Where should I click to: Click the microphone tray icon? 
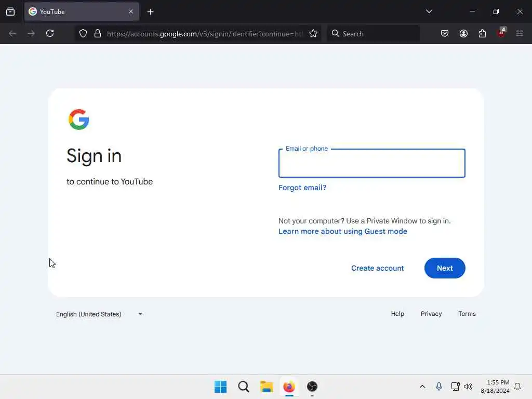point(438,387)
